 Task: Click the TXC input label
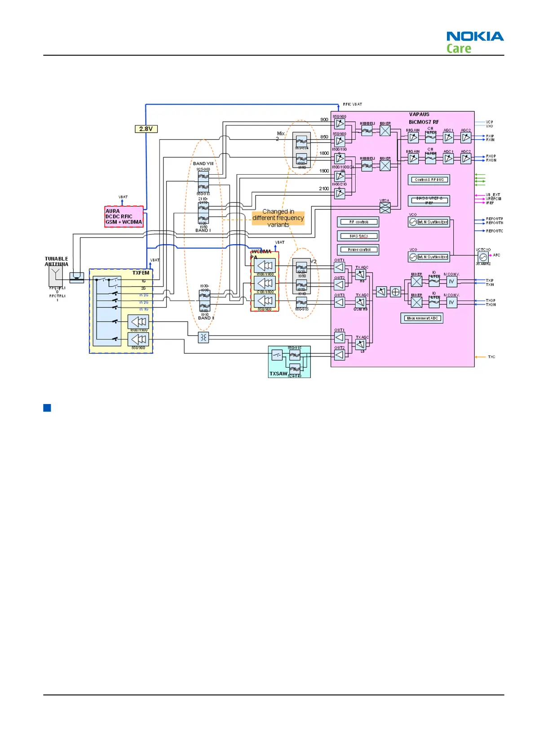(491, 357)
